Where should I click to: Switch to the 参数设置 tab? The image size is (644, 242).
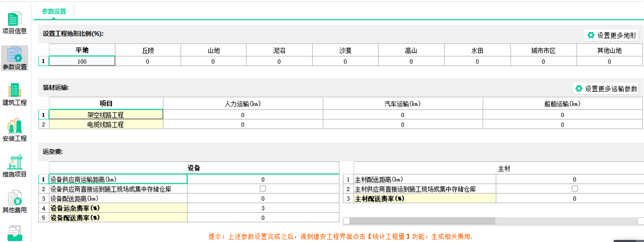pyautogui.click(x=54, y=11)
